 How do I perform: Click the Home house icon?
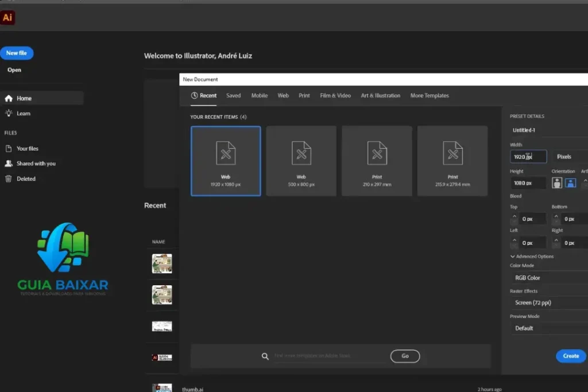9,98
